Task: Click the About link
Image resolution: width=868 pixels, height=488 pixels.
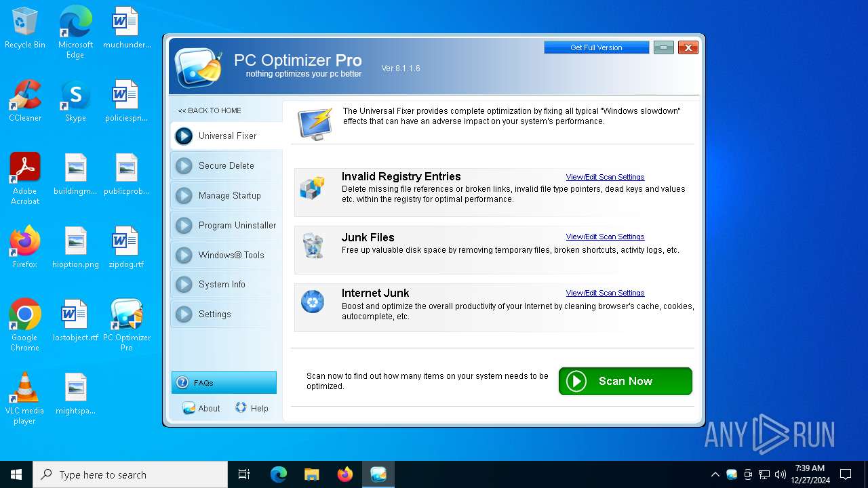Action: (x=209, y=408)
